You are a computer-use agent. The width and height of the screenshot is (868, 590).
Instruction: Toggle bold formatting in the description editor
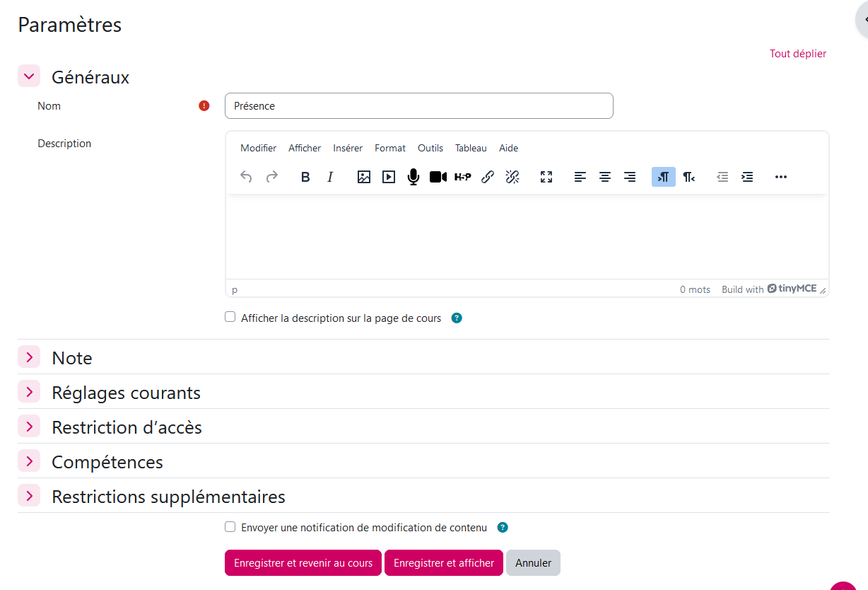[x=305, y=177]
